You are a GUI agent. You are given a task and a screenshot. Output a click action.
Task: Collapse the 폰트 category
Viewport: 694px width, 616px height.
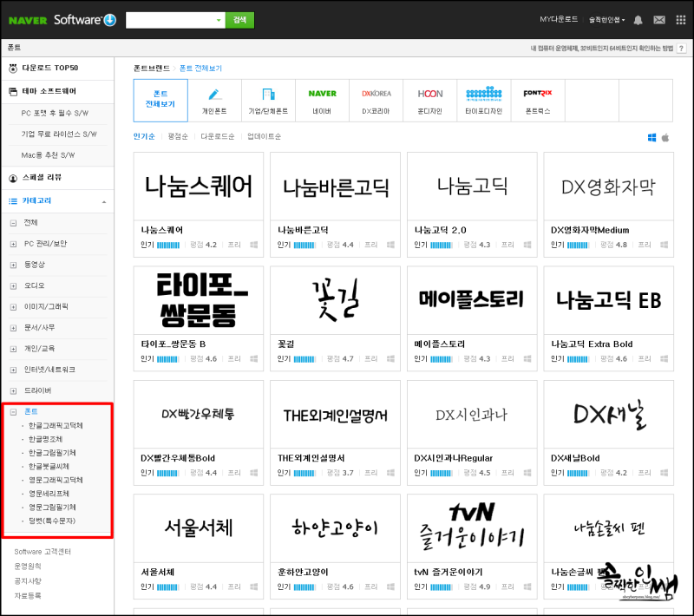click(x=13, y=412)
